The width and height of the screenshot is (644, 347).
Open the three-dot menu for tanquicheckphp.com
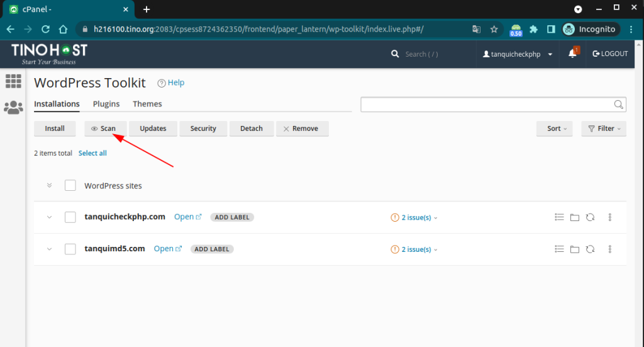point(610,217)
